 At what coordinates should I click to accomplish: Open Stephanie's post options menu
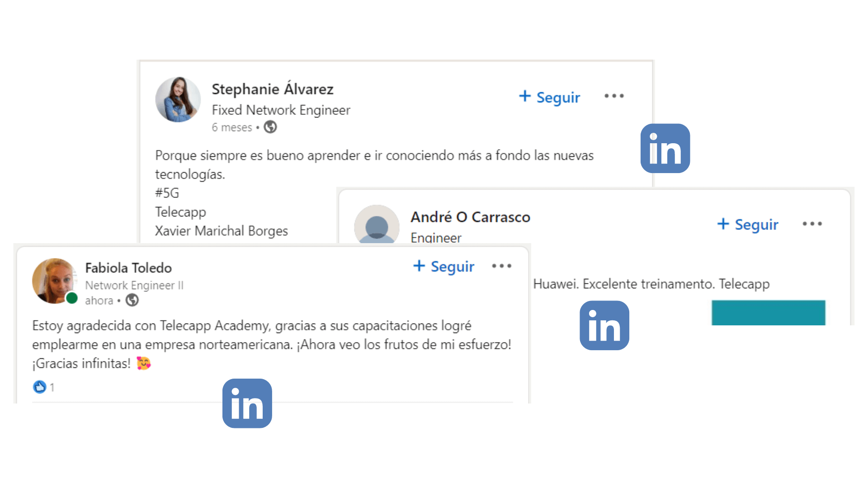[614, 96]
